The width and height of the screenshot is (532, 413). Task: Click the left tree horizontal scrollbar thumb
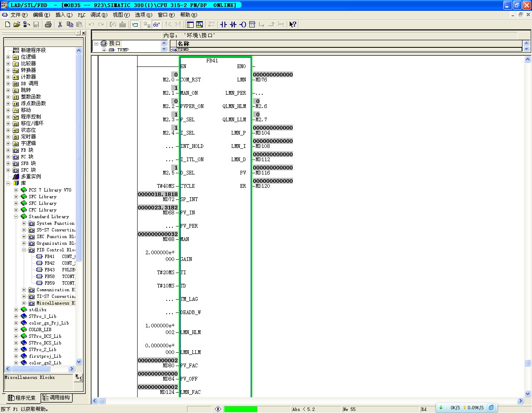31,369
